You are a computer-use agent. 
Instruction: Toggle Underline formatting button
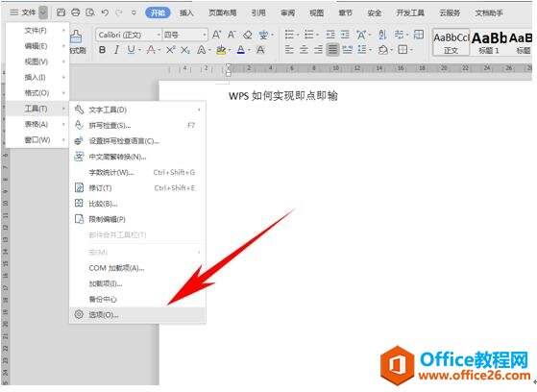pyautogui.click(x=131, y=50)
